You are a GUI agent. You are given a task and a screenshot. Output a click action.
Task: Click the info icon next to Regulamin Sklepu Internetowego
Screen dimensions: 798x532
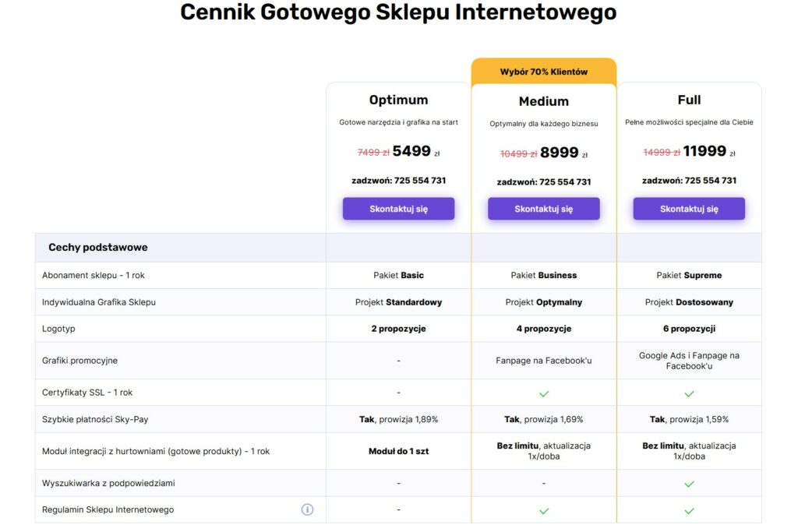pyautogui.click(x=307, y=509)
